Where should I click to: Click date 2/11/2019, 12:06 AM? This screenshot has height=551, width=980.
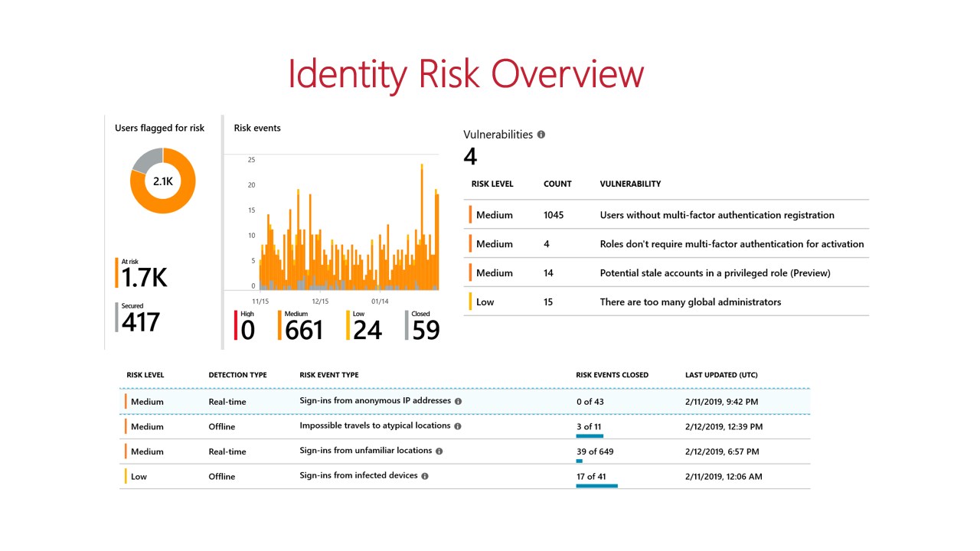724,477
